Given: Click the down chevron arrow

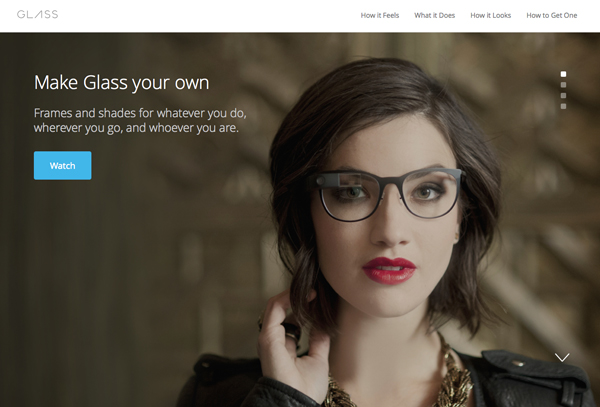Looking at the screenshot, I should point(562,357).
